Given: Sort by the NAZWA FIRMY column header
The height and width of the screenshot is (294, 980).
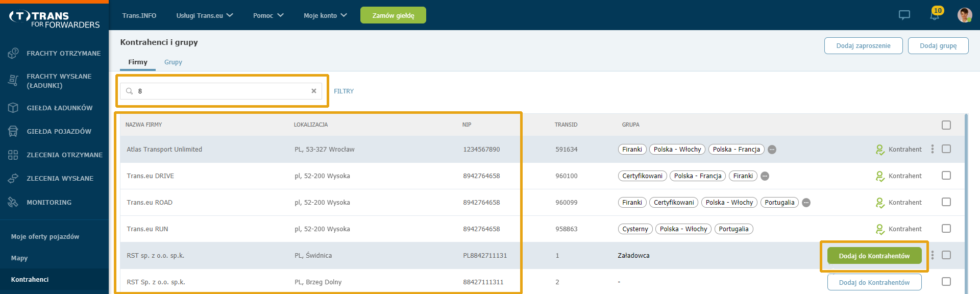Looking at the screenshot, I should pyautogui.click(x=143, y=125).
